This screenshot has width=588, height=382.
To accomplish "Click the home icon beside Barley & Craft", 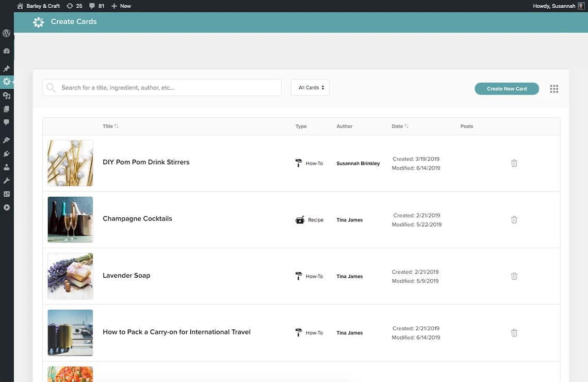I will coord(20,6).
